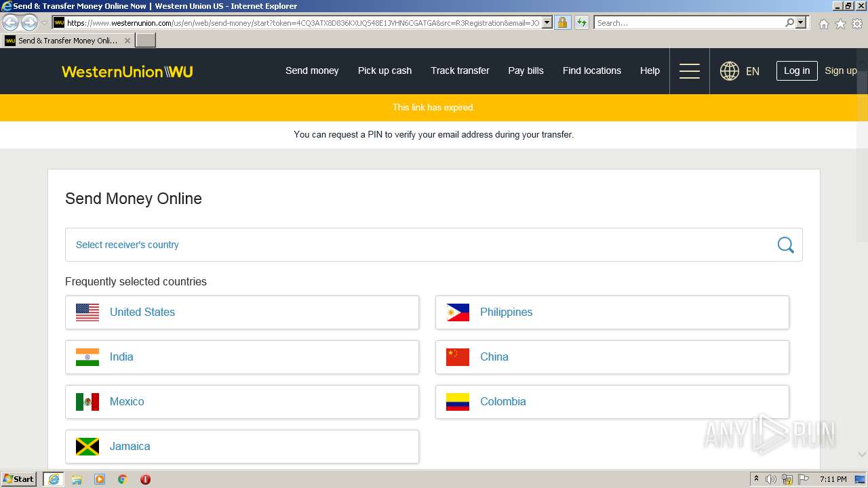This screenshot has width=868, height=488.
Task: Open the Send money menu
Action: pyautogui.click(x=312, y=70)
